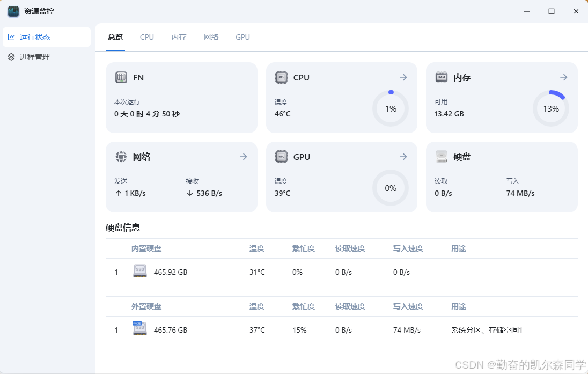
Task: Switch to the 网络 tab
Action: 211,37
